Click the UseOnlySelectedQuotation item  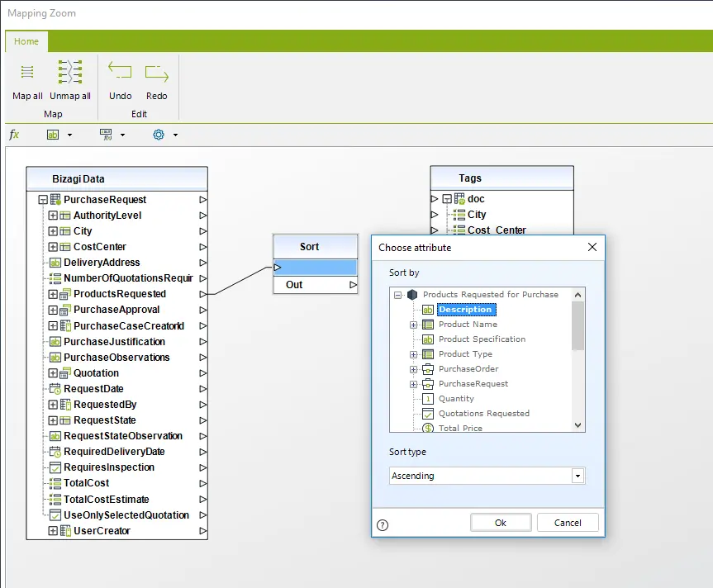click(x=126, y=514)
